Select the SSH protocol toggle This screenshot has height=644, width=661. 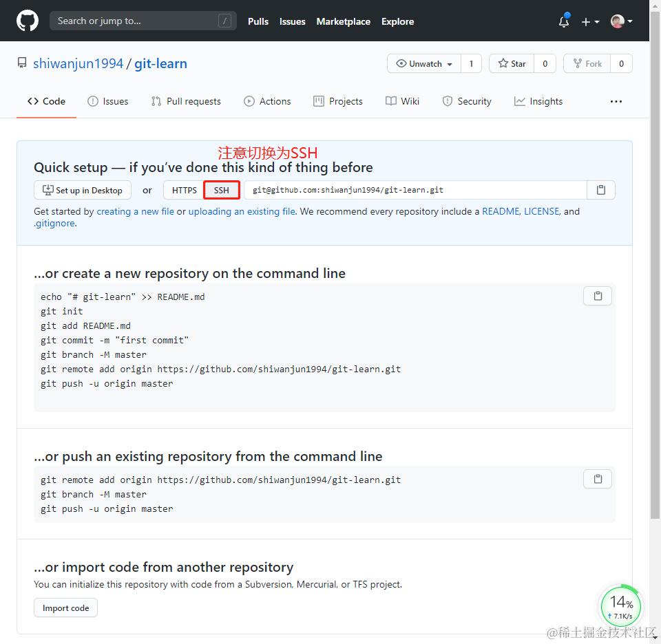pyautogui.click(x=221, y=191)
